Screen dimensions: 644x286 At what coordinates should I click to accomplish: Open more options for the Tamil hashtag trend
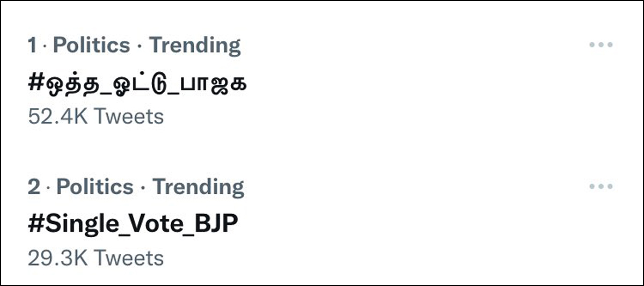click(601, 45)
